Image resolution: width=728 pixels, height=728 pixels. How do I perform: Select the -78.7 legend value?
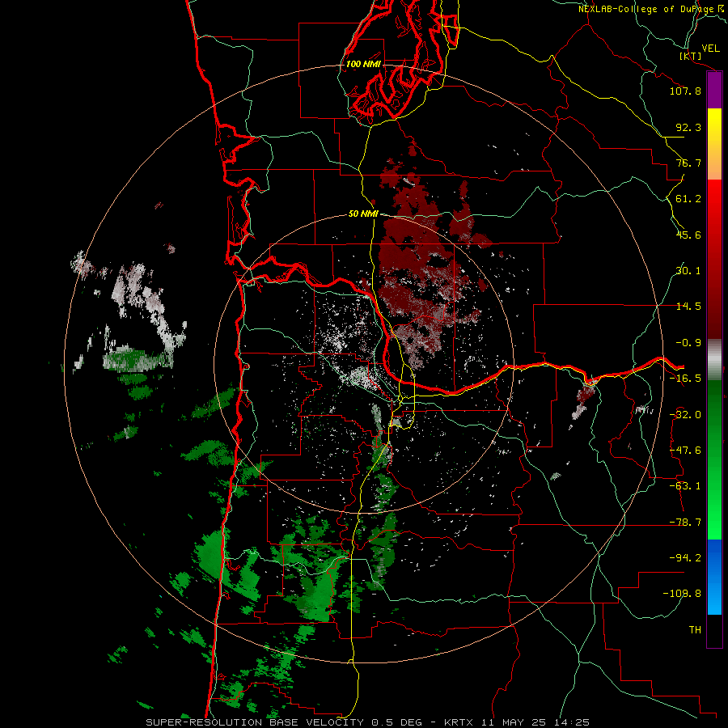click(x=685, y=523)
